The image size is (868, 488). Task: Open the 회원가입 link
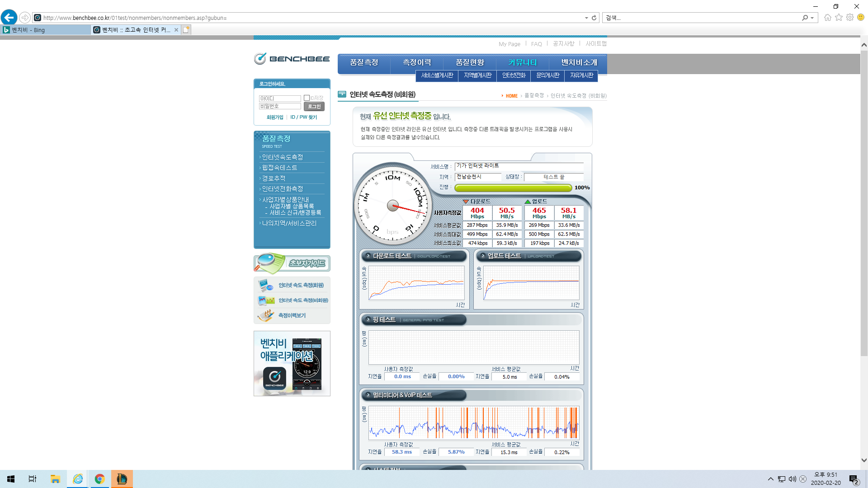(x=274, y=117)
